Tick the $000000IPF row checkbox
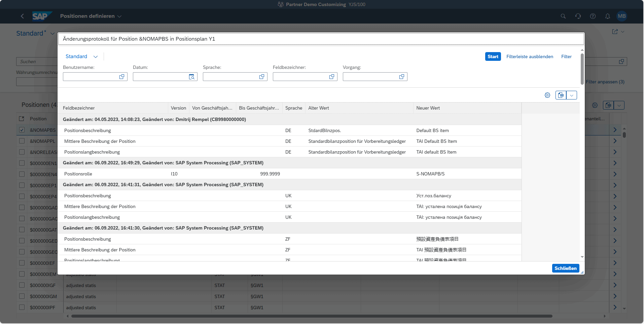This screenshot has width=644, height=324. (22, 307)
